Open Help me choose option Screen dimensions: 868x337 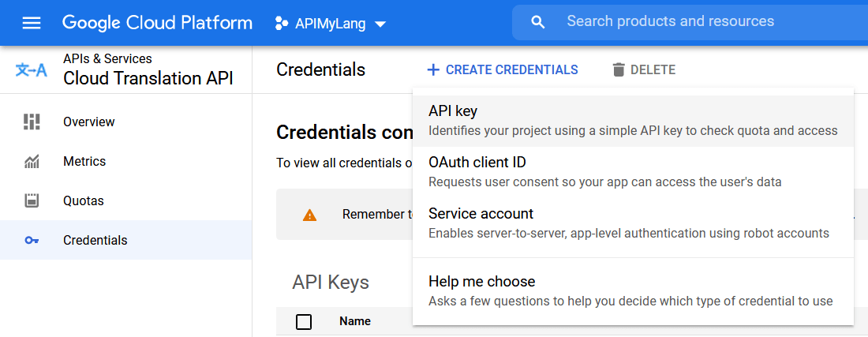[x=633, y=291]
